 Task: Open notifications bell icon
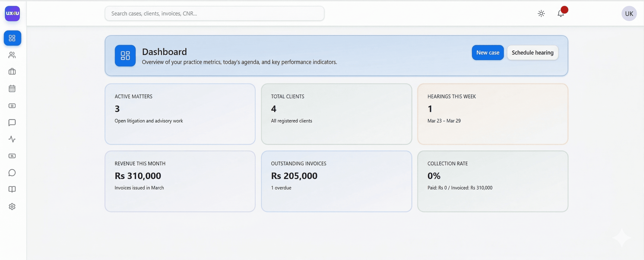tap(561, 13)
